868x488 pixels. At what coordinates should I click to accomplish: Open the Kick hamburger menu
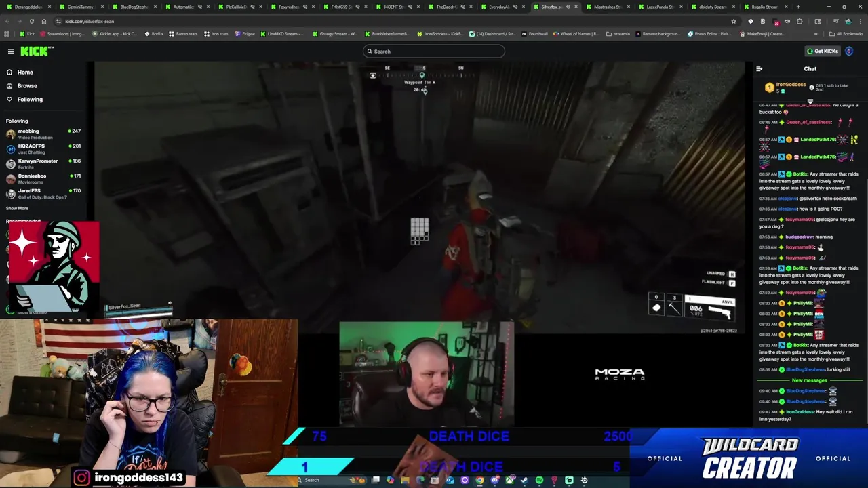coord(10,51)
